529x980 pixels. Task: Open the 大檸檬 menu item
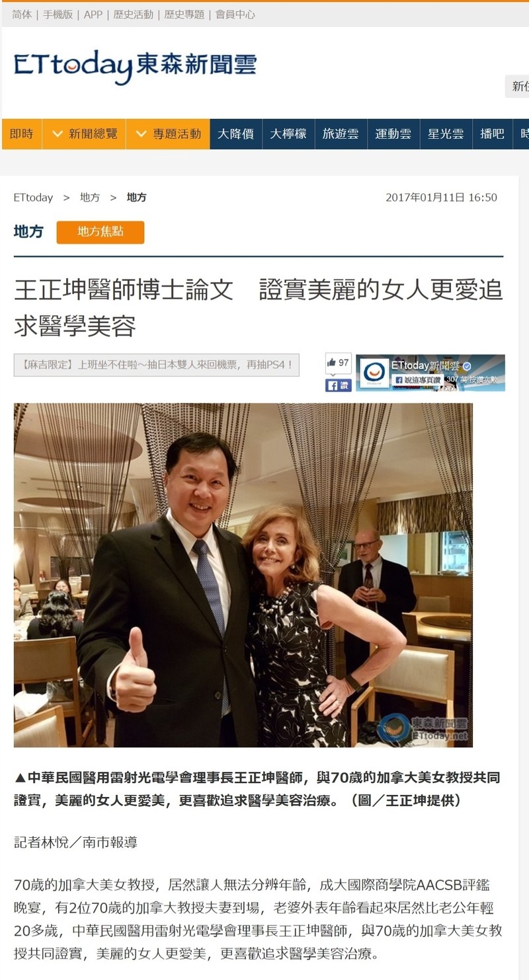pyautogui.click(x=288, y=134)
